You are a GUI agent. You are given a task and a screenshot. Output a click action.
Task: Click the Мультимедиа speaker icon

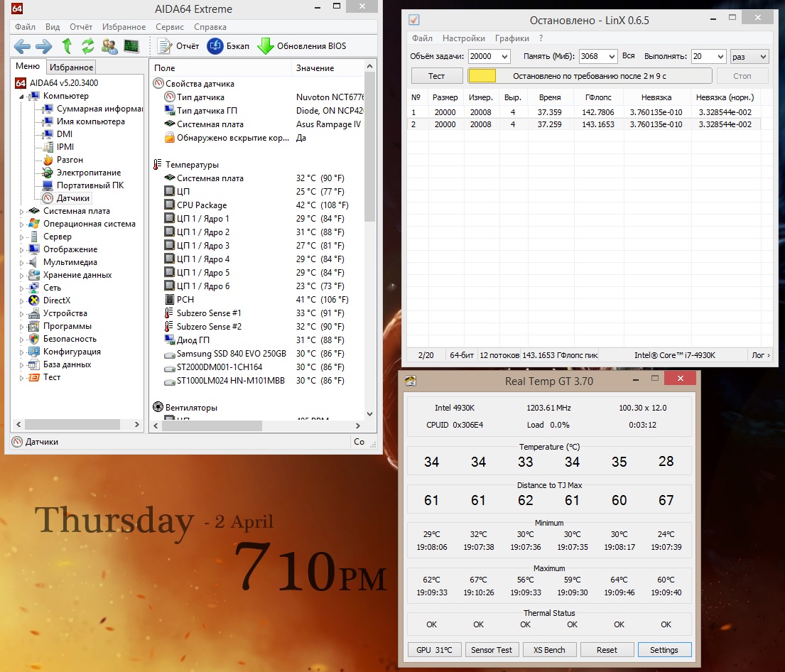(34, 262)
